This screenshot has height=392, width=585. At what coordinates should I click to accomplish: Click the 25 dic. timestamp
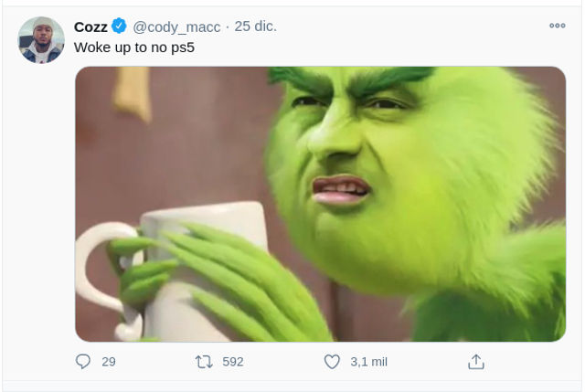pyautogui.click(x=256, y=26)
